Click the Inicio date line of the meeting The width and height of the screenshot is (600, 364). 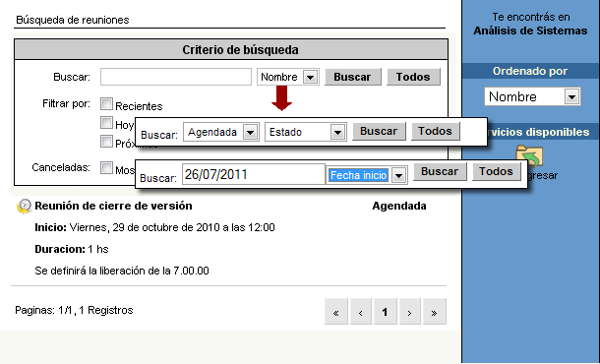tap(154, 227)
